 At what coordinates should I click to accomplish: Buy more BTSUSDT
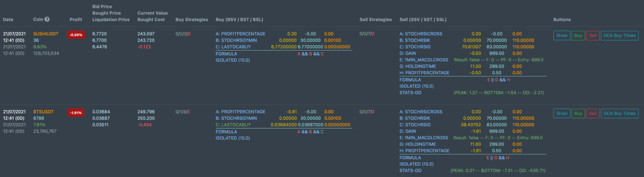pyautogui.click(x=578, y=113)
